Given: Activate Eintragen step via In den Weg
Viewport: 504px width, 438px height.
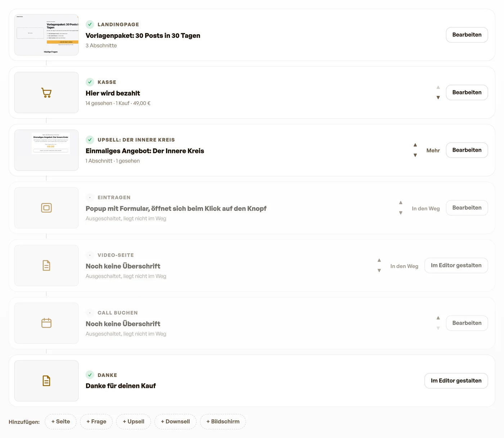Looking at the screenshot, I should [426, 208].
